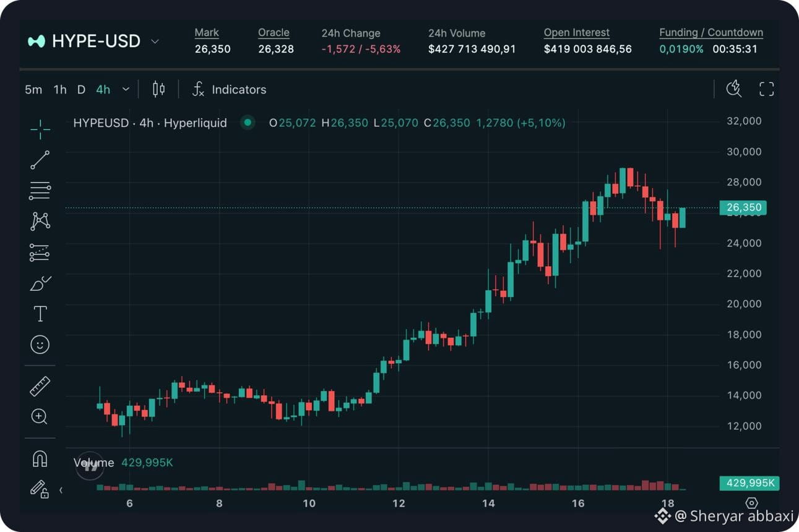Image resolution: width=799 pixels, height=532 pixels.
Task: Open chart settings gear icon
Action: (751, 502)
